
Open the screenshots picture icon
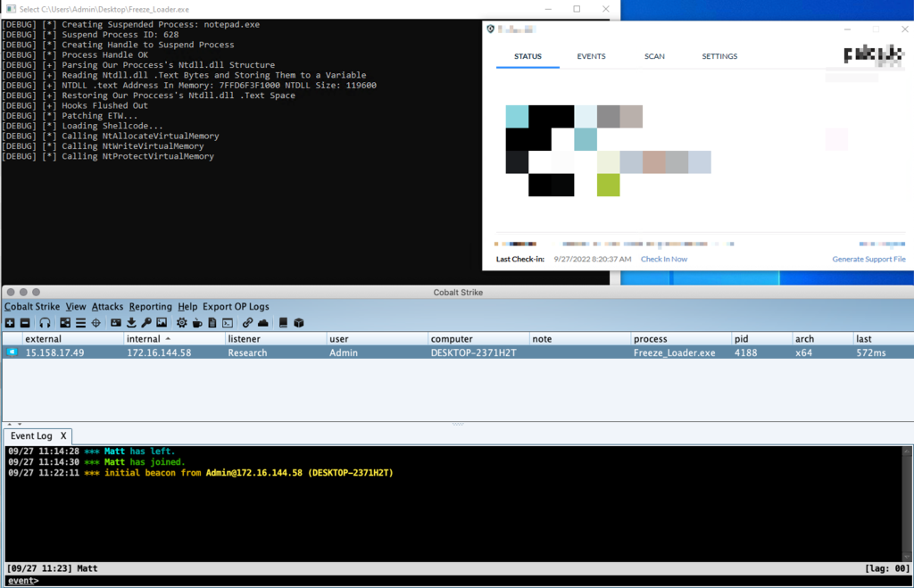coord(162,323)
